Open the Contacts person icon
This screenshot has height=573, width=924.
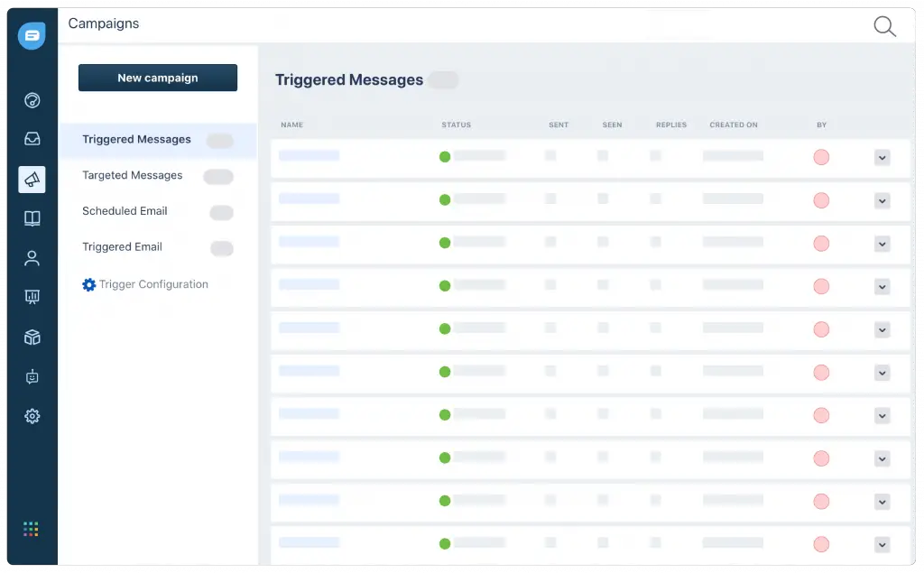pos(32,258)
